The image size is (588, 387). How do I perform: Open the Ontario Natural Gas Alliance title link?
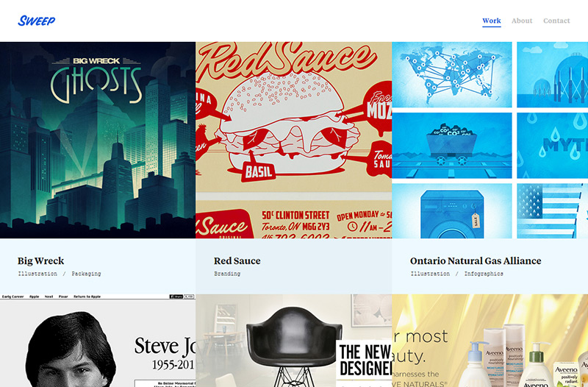[x=476, y=261]
